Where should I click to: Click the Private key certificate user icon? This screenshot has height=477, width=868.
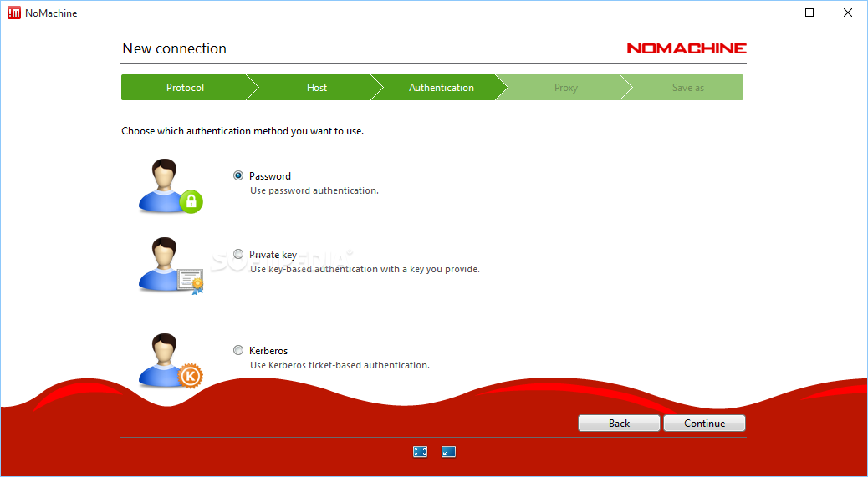(171, 266)
